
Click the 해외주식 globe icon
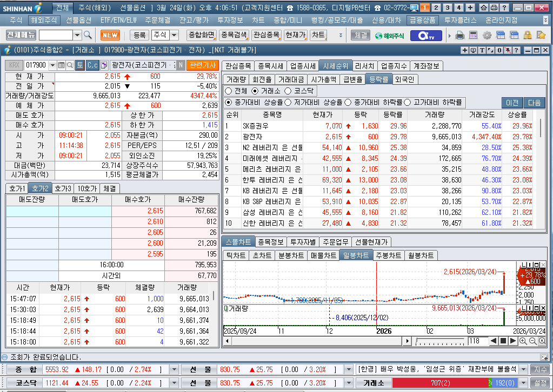(x=389, y=36)
